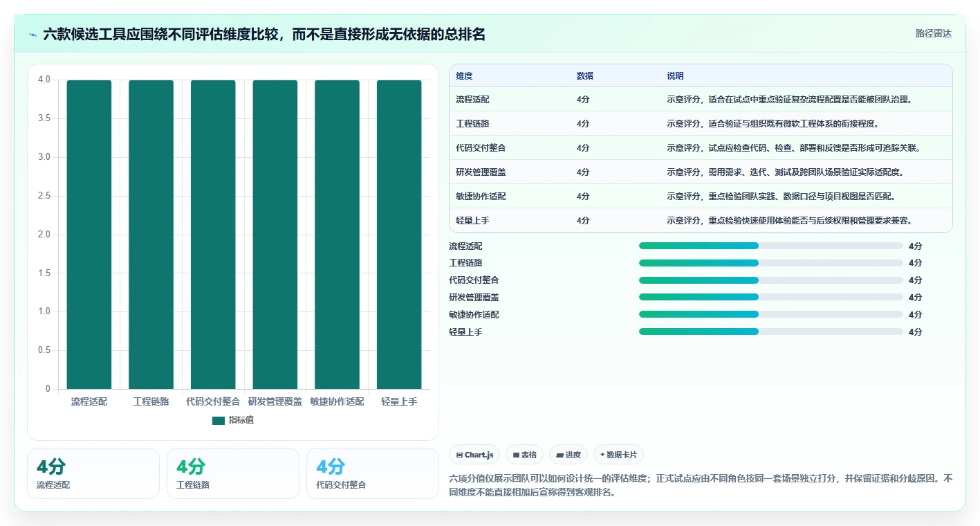Click the 流程适配 progress bar

tap(771, 246)
